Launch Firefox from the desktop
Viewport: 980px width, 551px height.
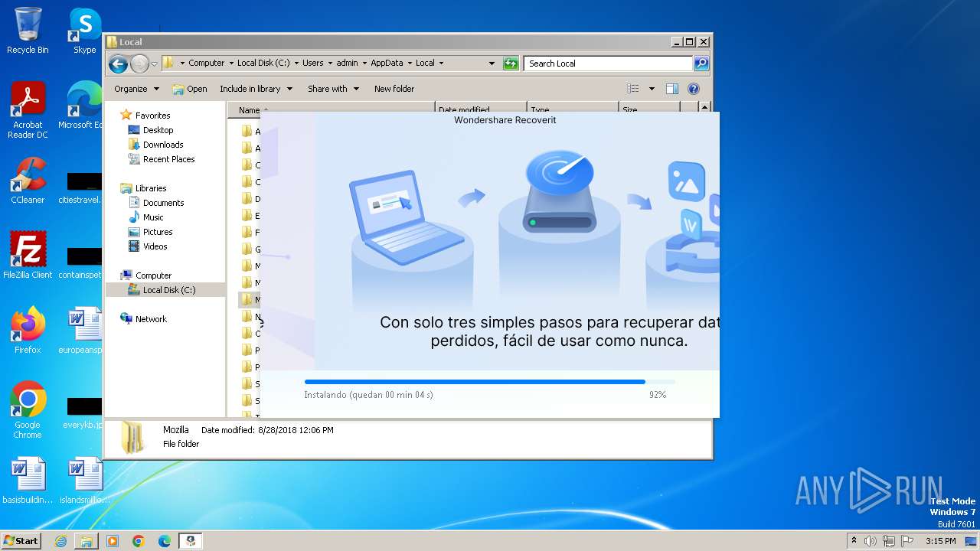click(x=28, y=331)
